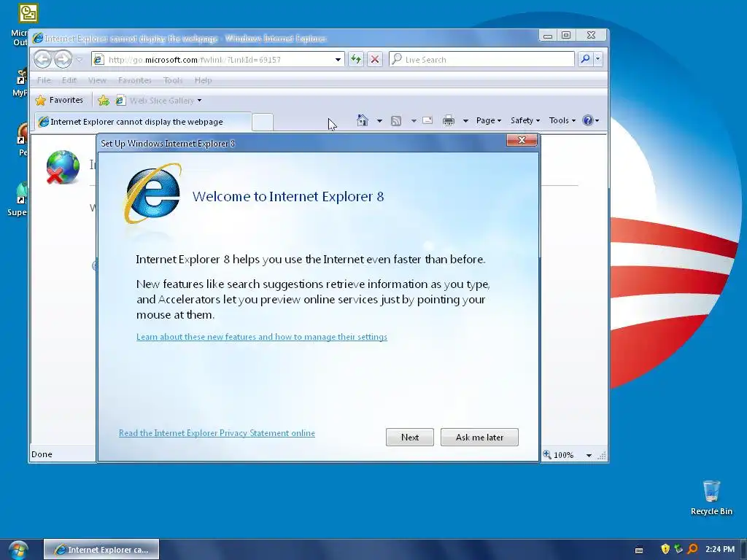
Task: Select the 'Internet Explorer cannot display' tab
Action: click(x=142, y=122)
